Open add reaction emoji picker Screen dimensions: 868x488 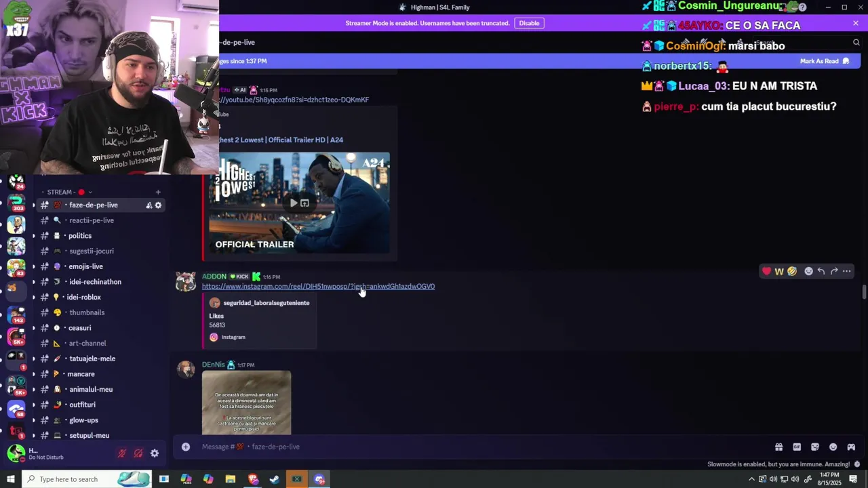point(808,271)
